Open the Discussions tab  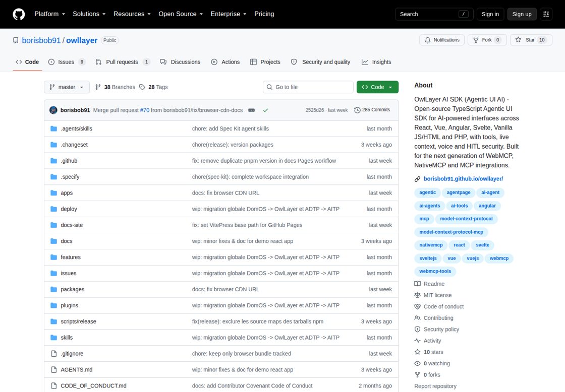pyautogui.click(x=180, y=62)
